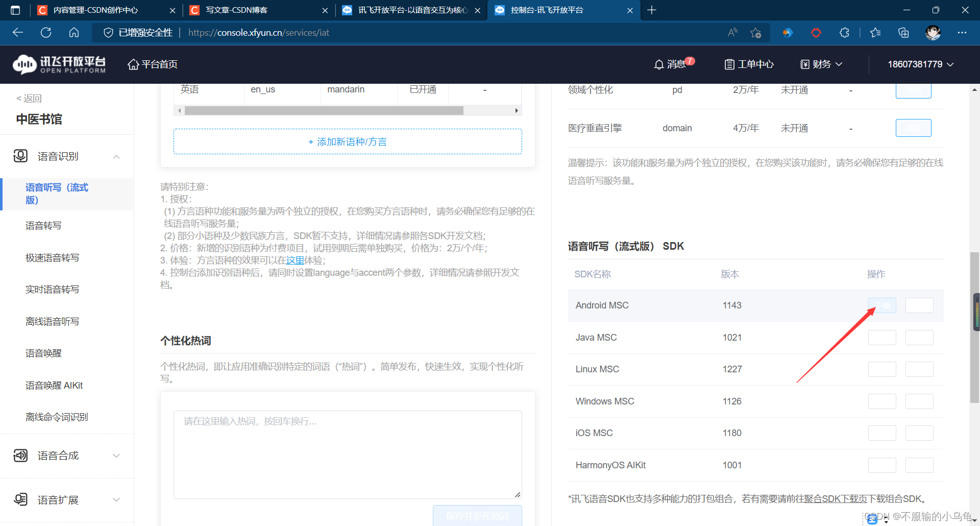The image size is (980, 526).
Task: Open tab actions menu at top-left
Action: tap(15, 10)
